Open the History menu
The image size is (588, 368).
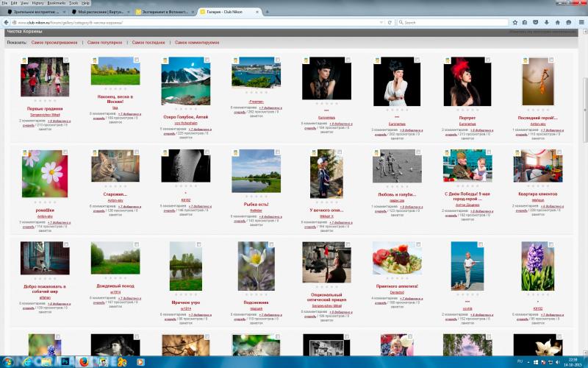[x=38, y=3]
